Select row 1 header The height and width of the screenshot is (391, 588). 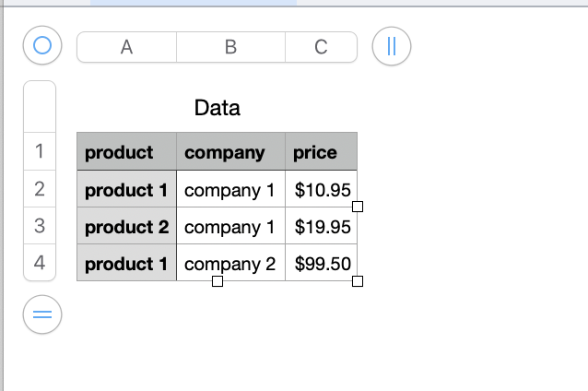[x=40, y=152]
